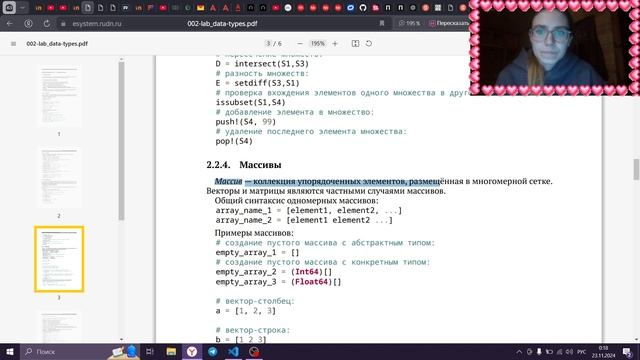Click the document vertical scrollbar thumb

636,169
